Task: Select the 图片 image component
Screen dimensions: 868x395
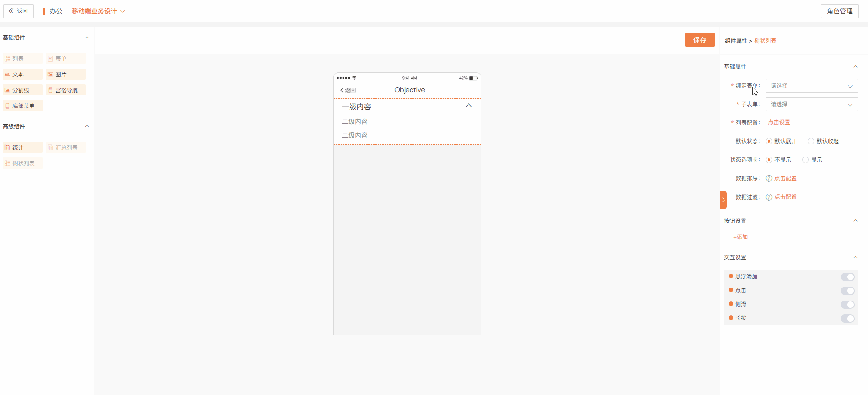Action: click(65, 75)
